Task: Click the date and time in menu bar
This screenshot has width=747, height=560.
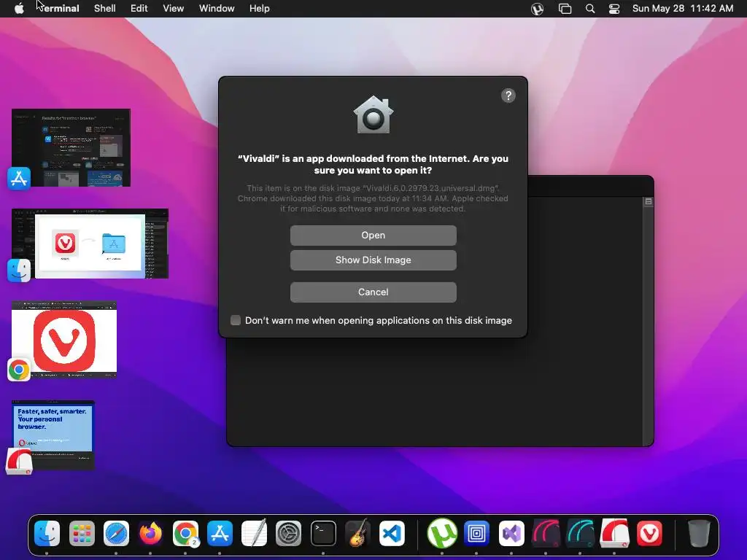Action: tap(683, 9)
